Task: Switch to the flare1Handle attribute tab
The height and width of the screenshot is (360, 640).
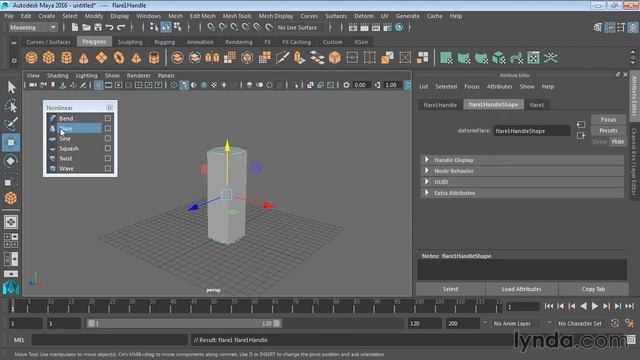Action: 440,104
